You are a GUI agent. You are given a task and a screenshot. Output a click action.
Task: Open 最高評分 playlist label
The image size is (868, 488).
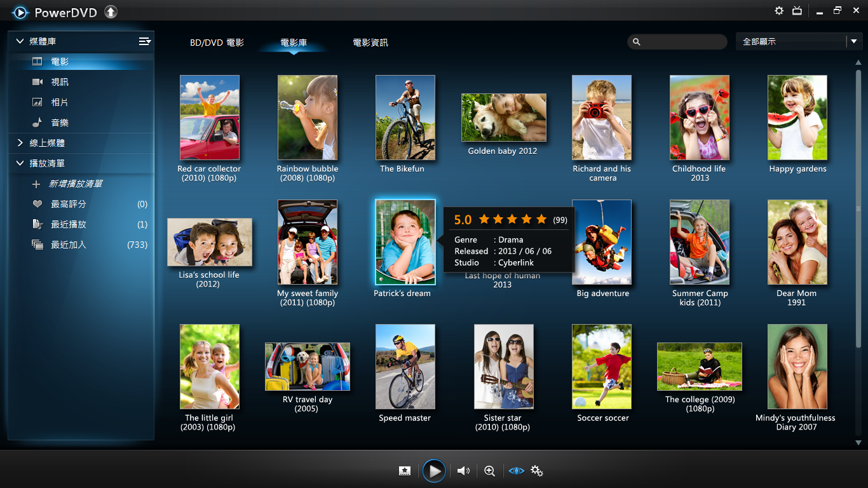(x=69, y=204)
